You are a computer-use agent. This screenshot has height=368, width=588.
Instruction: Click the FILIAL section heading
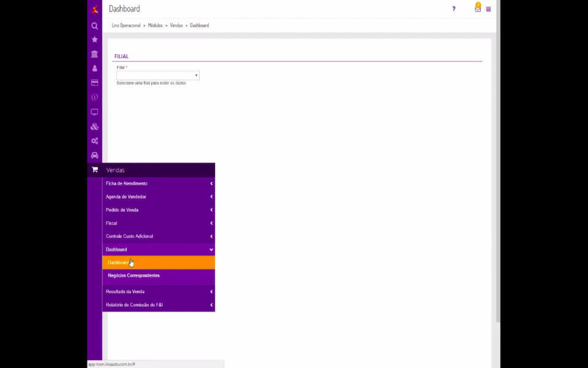pos(121,56)
